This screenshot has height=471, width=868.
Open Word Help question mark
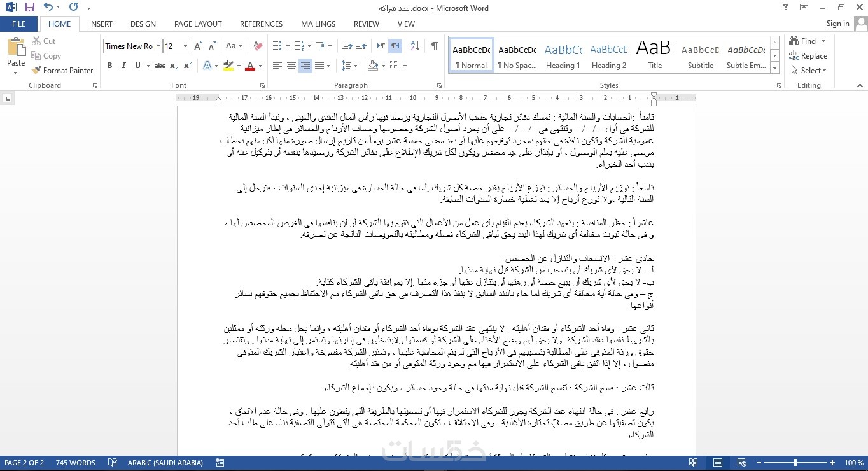[786, 8]
